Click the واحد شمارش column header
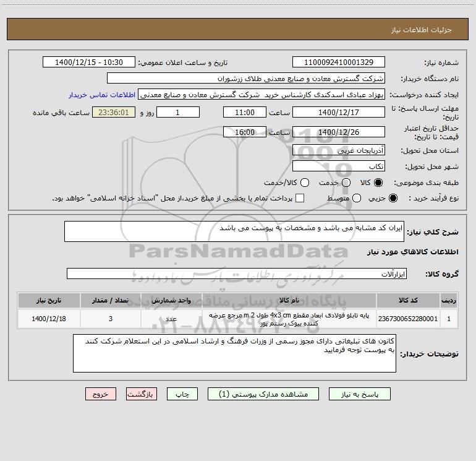The height and width of the screenshot is (461, 476). pos(171,300)
